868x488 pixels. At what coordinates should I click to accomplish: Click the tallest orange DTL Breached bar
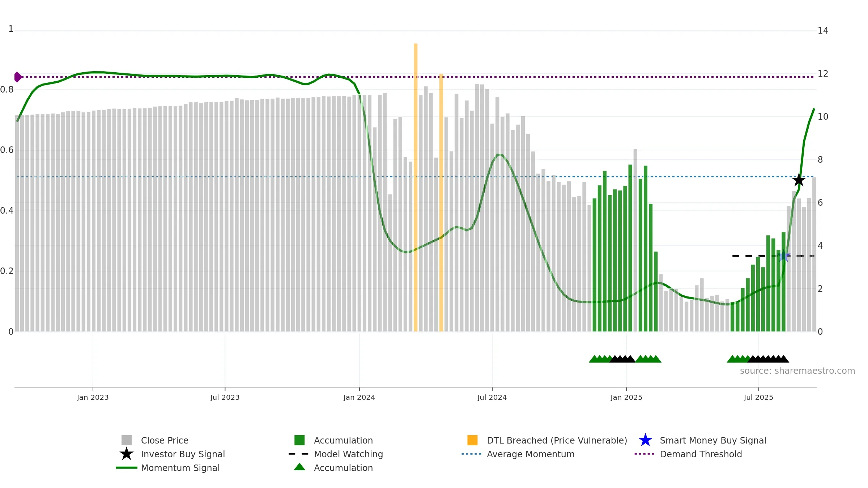(416, 181)
